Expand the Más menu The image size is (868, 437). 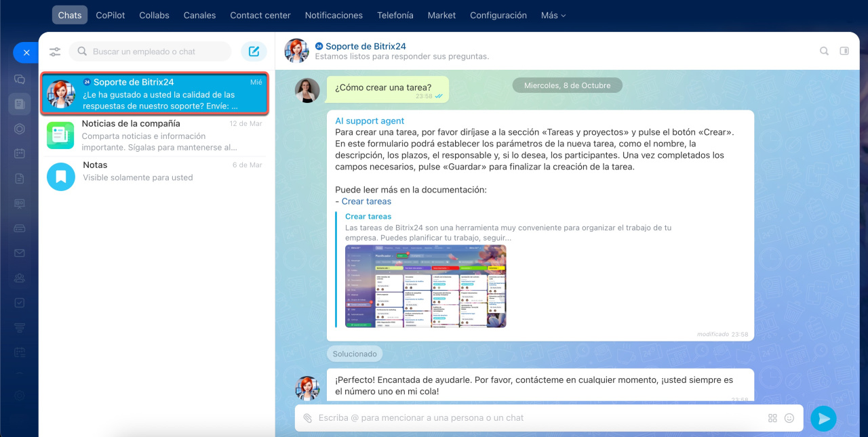coord(553,15)
